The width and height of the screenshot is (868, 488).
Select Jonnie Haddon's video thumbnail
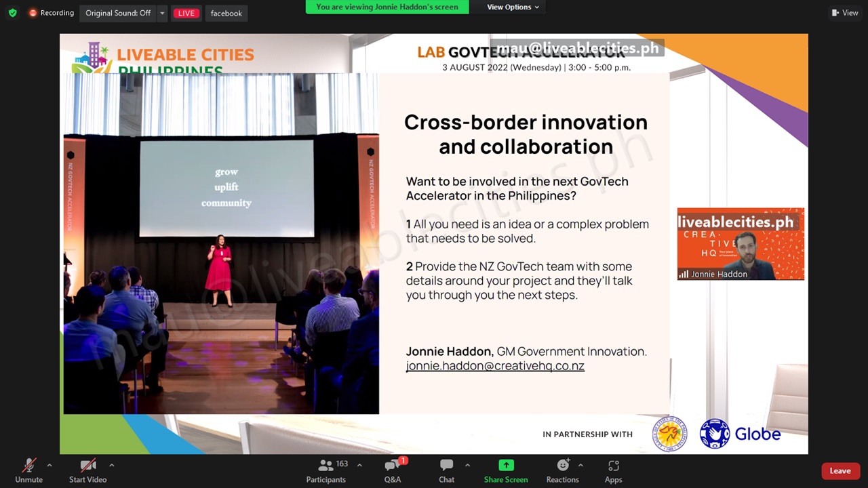741,244
